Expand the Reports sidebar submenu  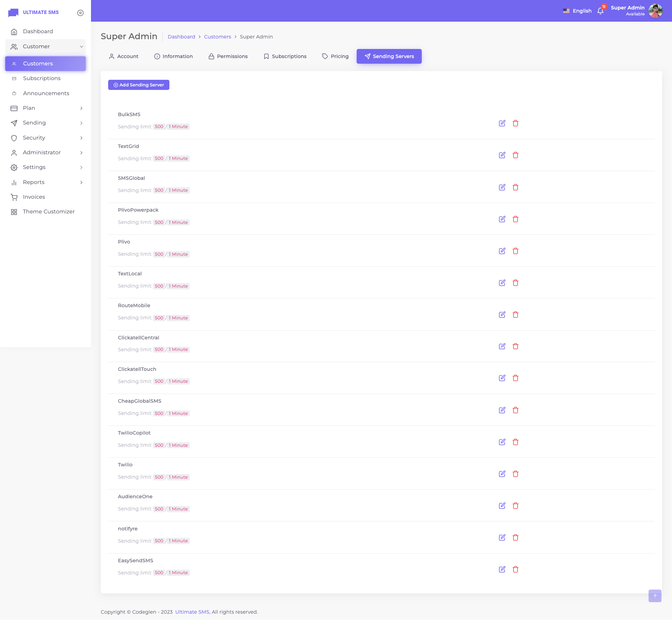(x=45, y=182)
